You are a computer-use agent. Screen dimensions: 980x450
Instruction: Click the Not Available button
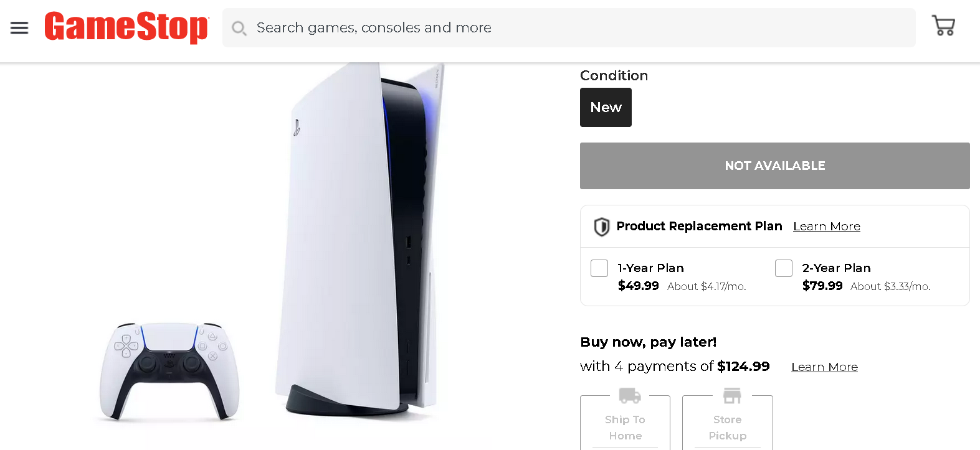(774, 166)
